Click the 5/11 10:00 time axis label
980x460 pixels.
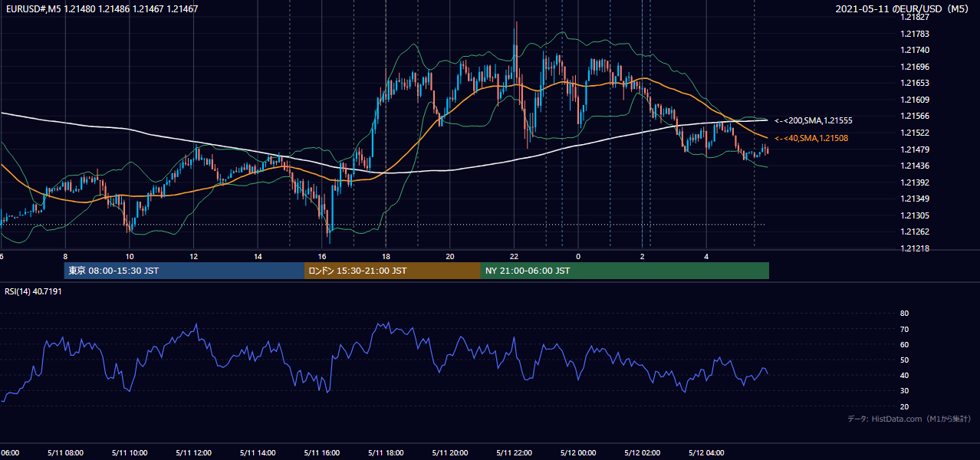pos(130,453)
